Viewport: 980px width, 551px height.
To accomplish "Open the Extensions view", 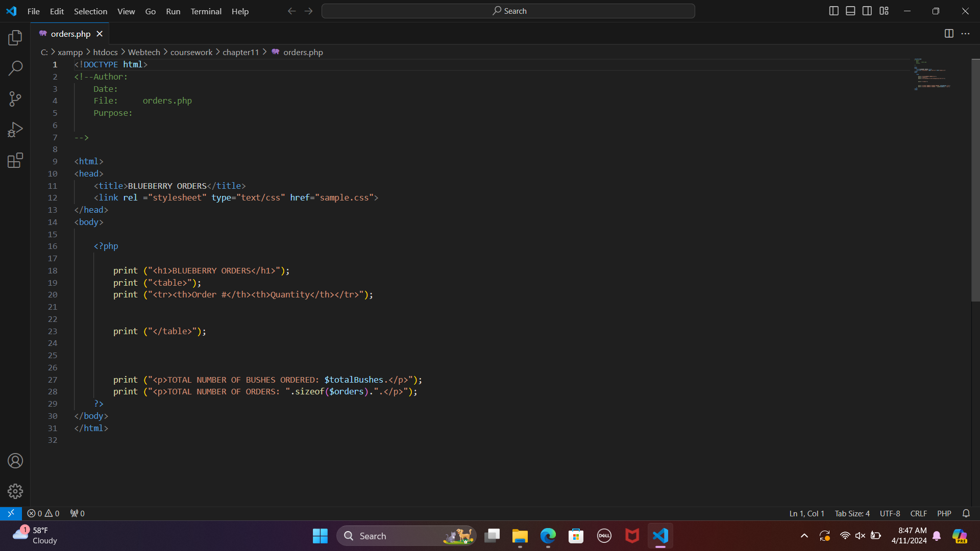I will (x=15, y=161).
